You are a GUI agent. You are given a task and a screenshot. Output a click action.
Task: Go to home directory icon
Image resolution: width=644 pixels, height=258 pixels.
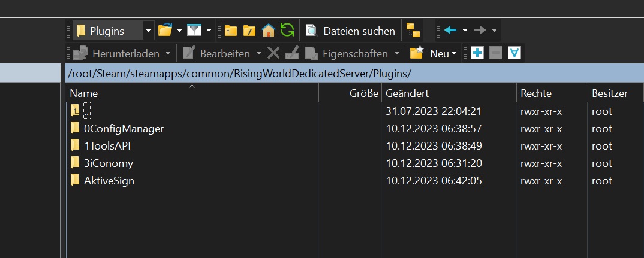[268, 30]
